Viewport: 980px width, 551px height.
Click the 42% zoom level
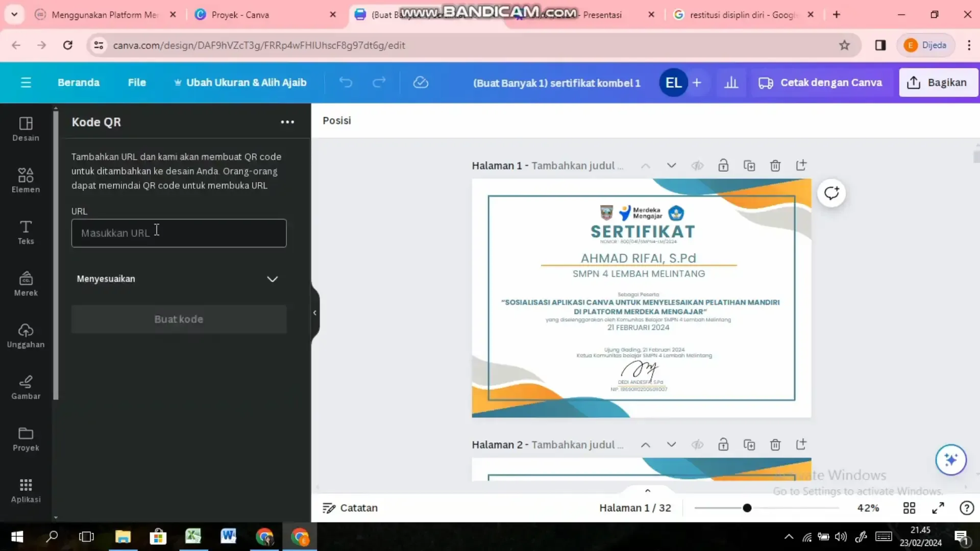868,508
